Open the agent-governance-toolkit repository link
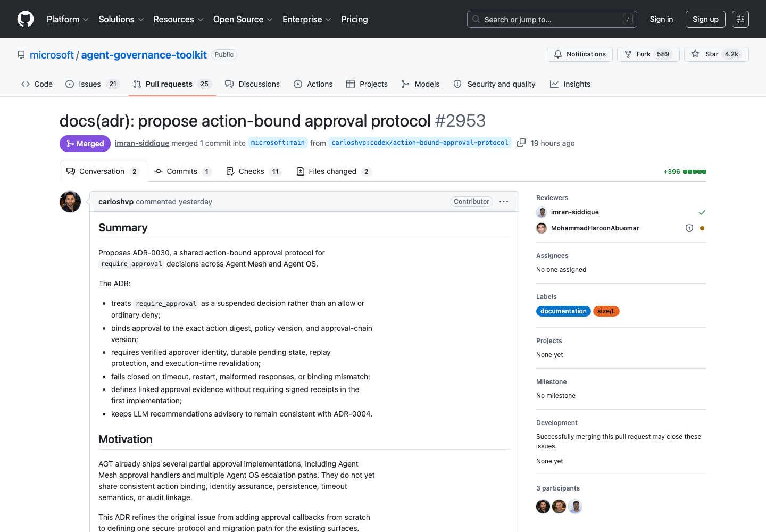Image resolution: width=766 pixels, height=532 pixels. (x=144, y=55)
